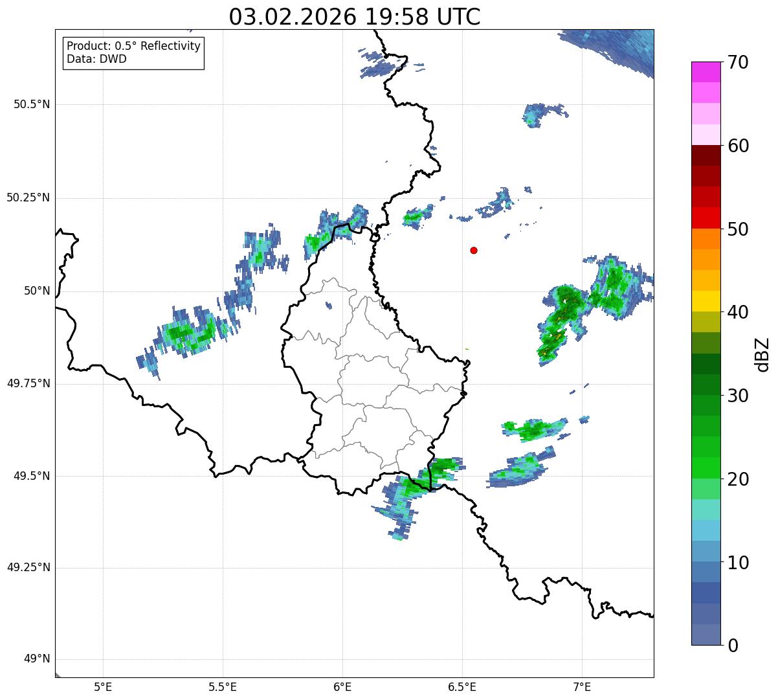Click the 6.5°E longitude label
Viewport: 778px width, 700px height.
coord(462,687)
